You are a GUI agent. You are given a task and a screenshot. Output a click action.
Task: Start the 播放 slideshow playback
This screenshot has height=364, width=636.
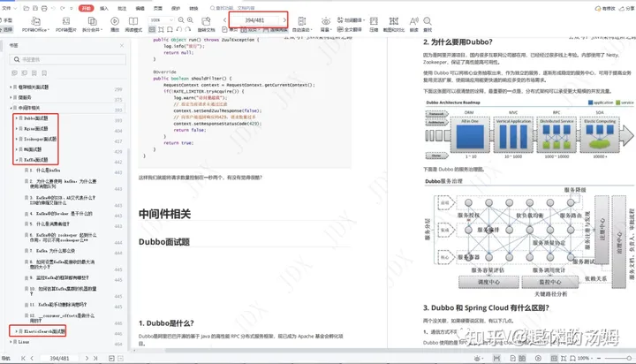(x=115, y=24)
